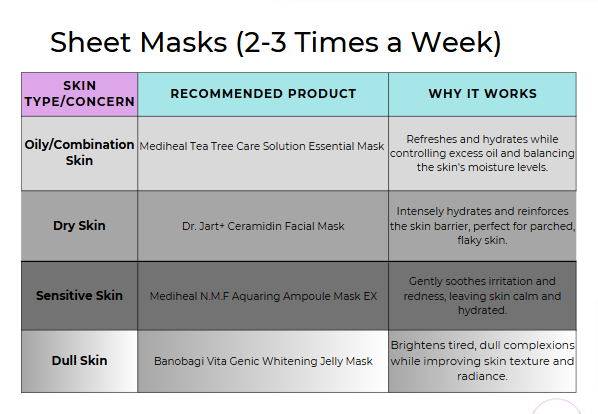Viewport: 598px width, 414px height.
Task: Select Banobagi Vita Genic Whitening Jelly cell
Action: tap(263, 361)
